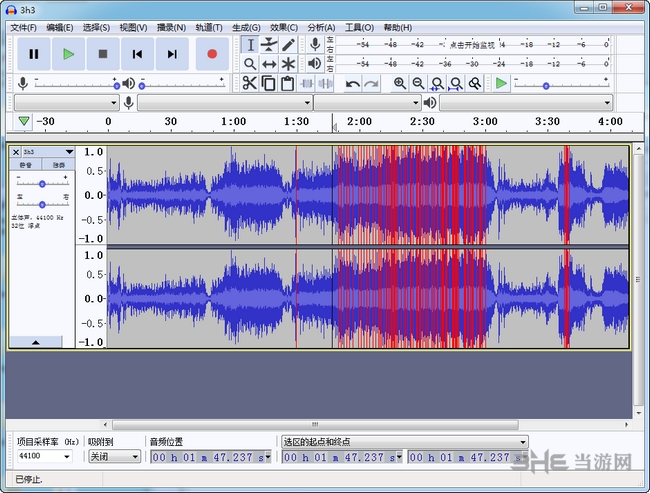Click the 2:00 mark on the timeline ruler

coord(359,121)
